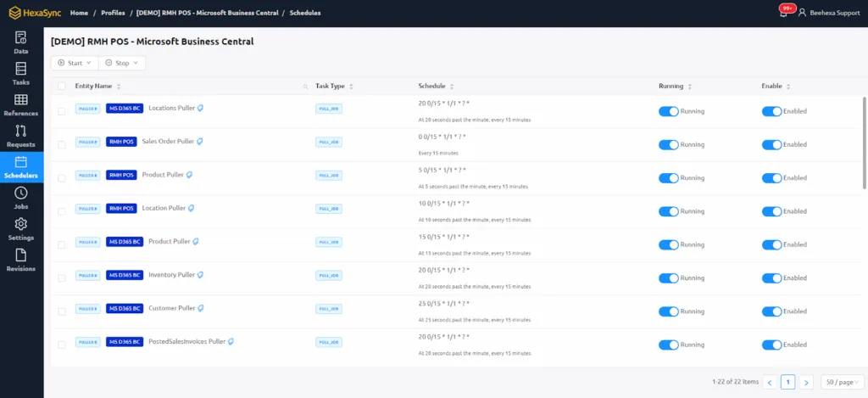Screen dimensions: 868x398
Task: Click tag icon beside RMH POS Location Puller
Action: coord(192,208)
